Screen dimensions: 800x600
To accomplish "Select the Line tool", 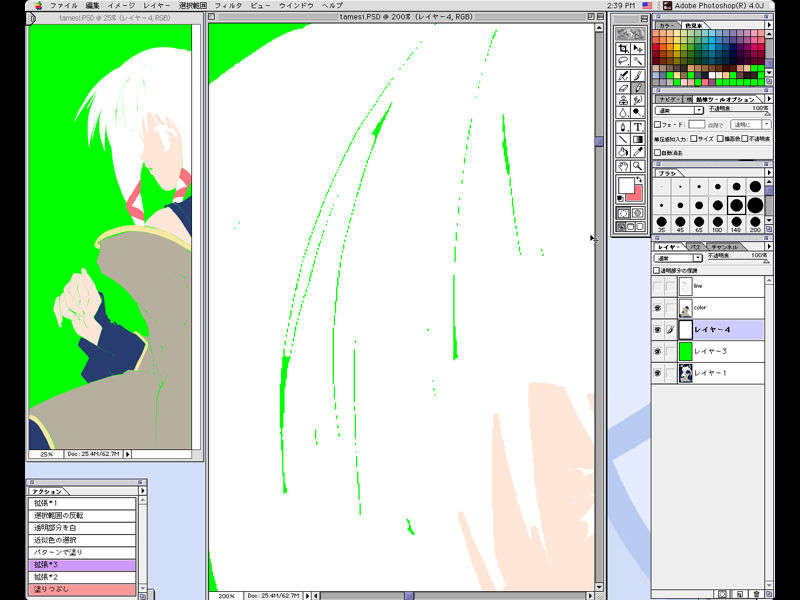I will pyautogui.click(x=623, y=139).
